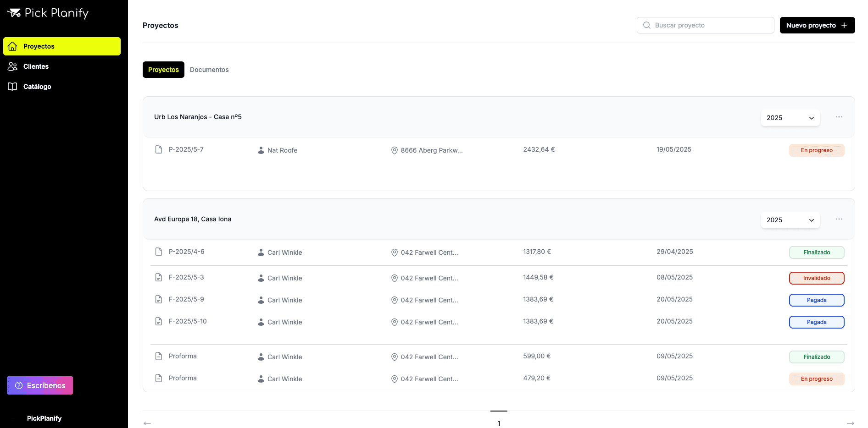Switch to the Documentos tab
Viewport: 868px width, 428px height.
(209, 70)
